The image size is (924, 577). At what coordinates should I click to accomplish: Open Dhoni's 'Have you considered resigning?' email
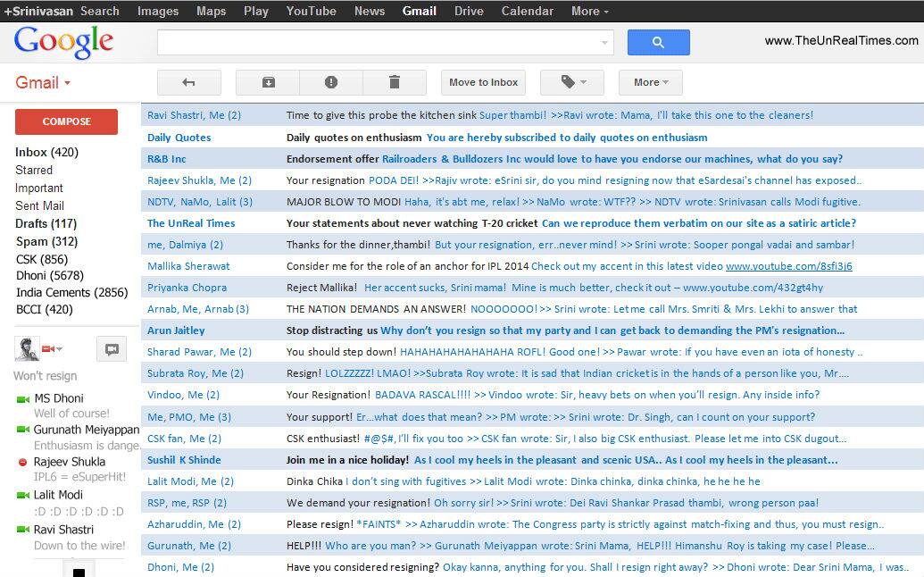pos(532,567)
